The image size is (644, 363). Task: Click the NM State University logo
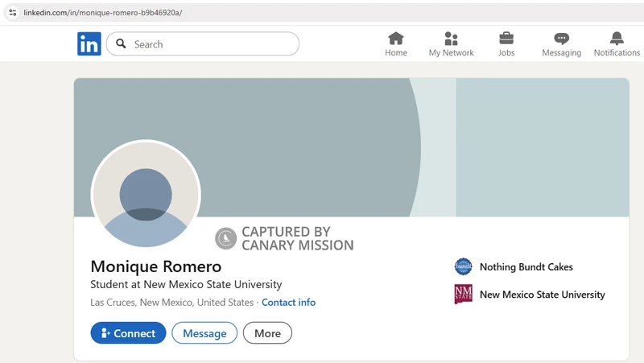tap(464, 295)
